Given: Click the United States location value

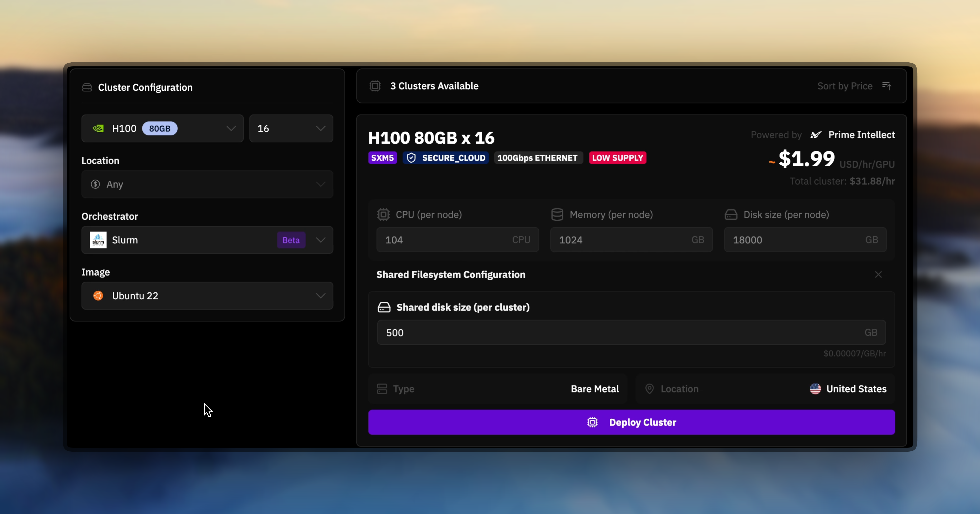Looking at the screenshot, I should (857, 389).
